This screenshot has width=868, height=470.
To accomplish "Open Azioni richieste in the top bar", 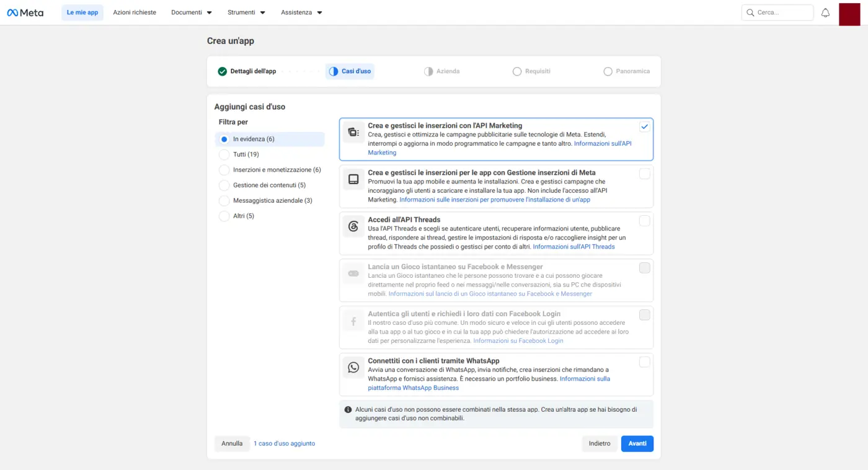I will click(135, 12).
